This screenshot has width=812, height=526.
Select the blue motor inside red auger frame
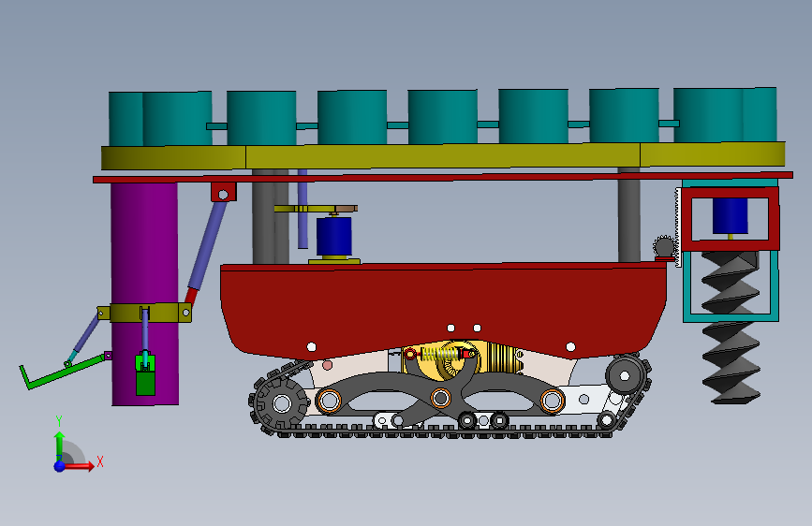point(731,216)
